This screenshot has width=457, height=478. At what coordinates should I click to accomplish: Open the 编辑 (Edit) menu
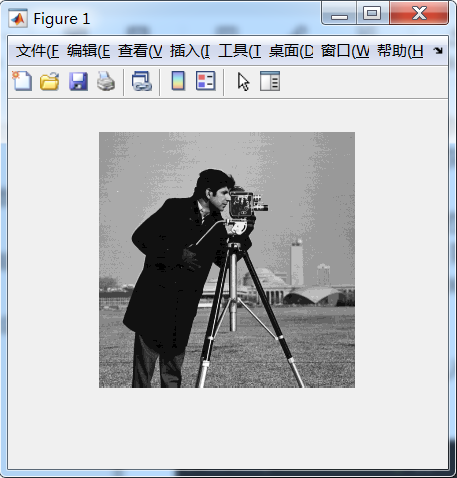coord(88,51)
